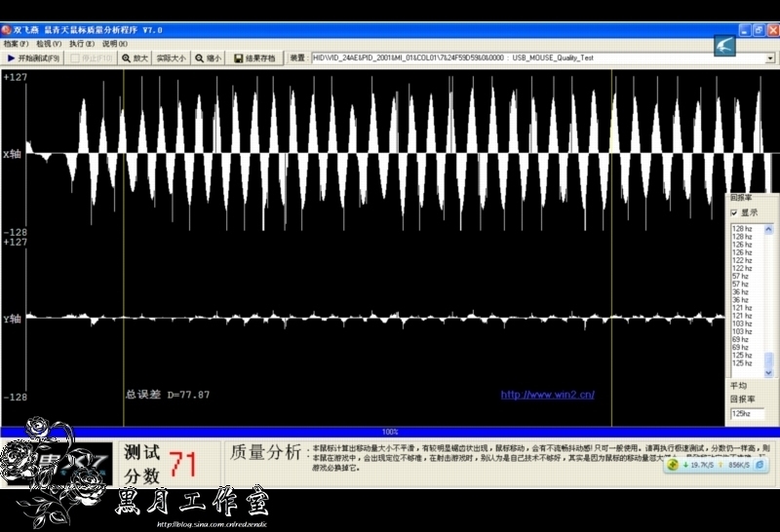Zoom out the waveform with 缩小
Image resolution: width=780 pixels, height=532 pixels.
[x=208, y=58]
